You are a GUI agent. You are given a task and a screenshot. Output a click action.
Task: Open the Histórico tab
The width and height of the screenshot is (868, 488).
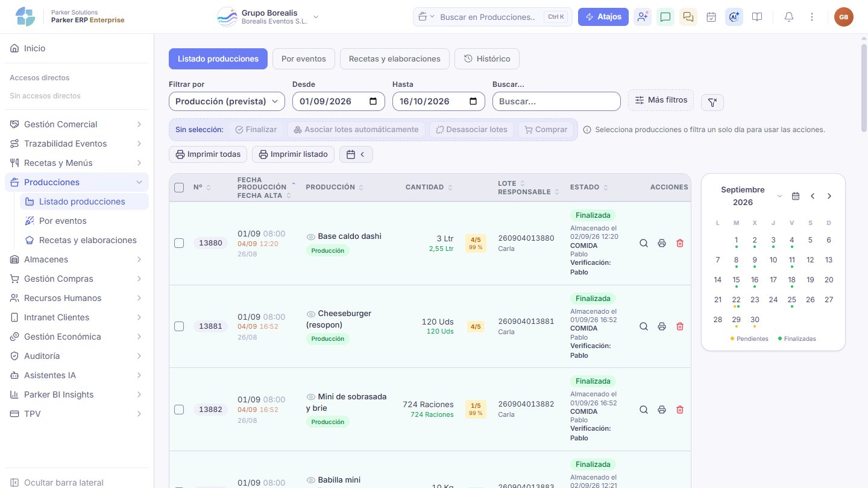click(487, 59)
